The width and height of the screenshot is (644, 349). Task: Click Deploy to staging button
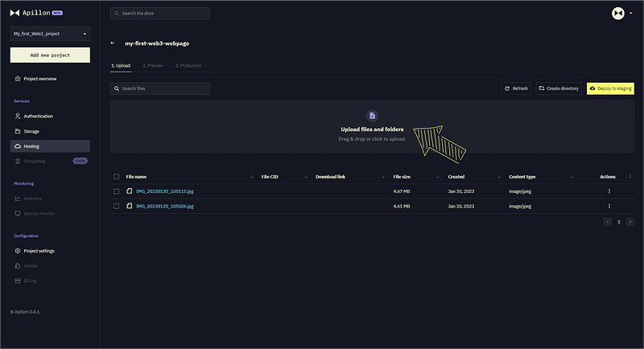click(x=610, y=88)
